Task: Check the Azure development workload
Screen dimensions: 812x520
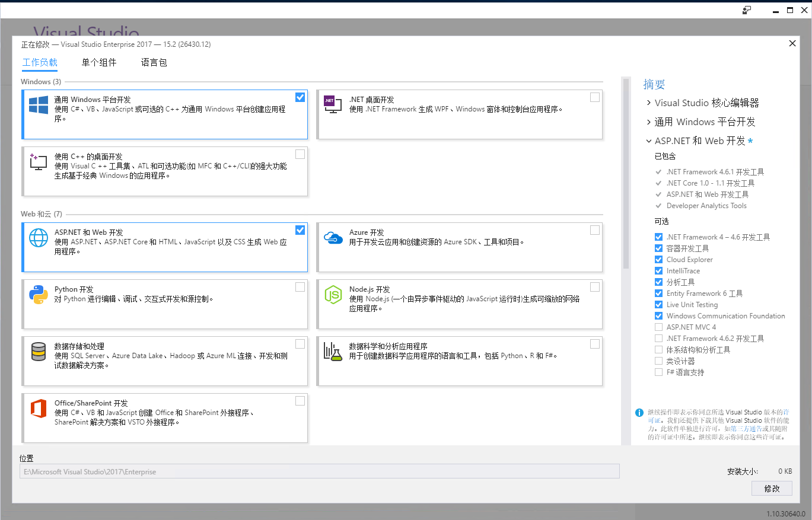Action: pos(595,230)
